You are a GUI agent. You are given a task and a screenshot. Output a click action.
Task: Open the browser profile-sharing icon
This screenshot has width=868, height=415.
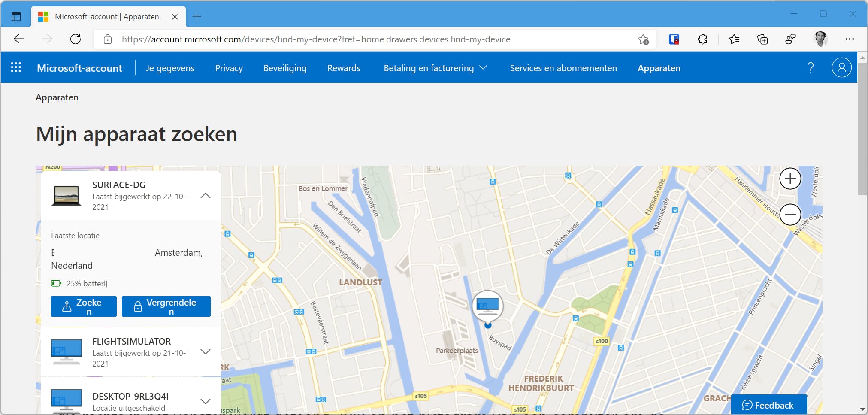790,39
